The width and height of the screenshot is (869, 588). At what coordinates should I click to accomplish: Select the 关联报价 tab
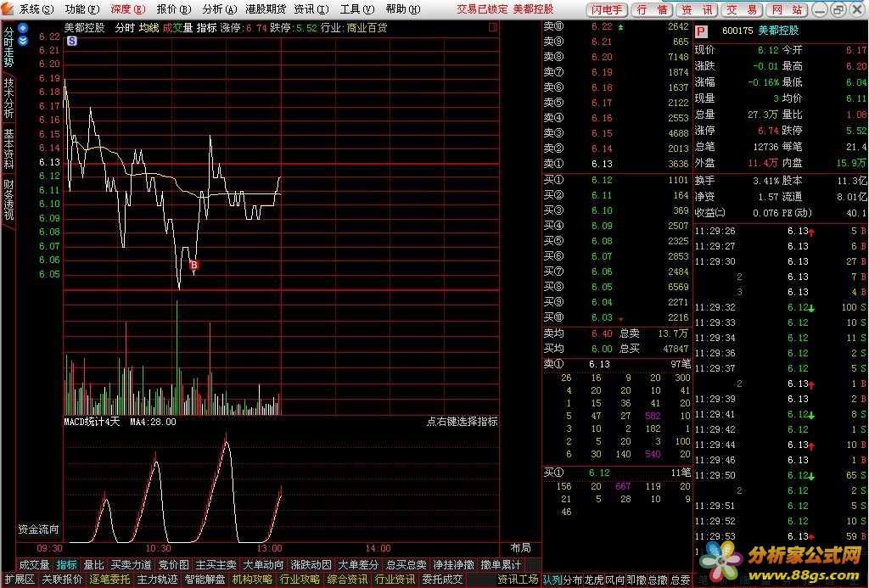point(62,580)
